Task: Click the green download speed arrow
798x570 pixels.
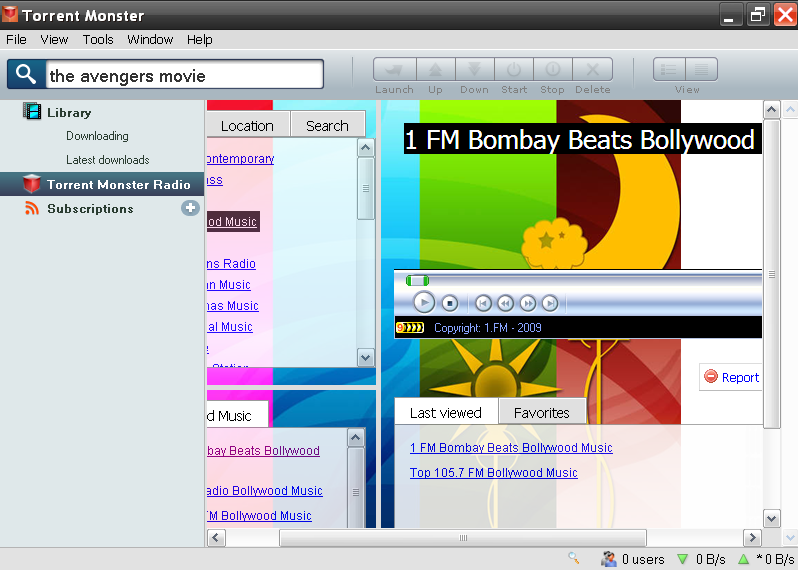Action: pyautogui.click(x=682, y=559)
